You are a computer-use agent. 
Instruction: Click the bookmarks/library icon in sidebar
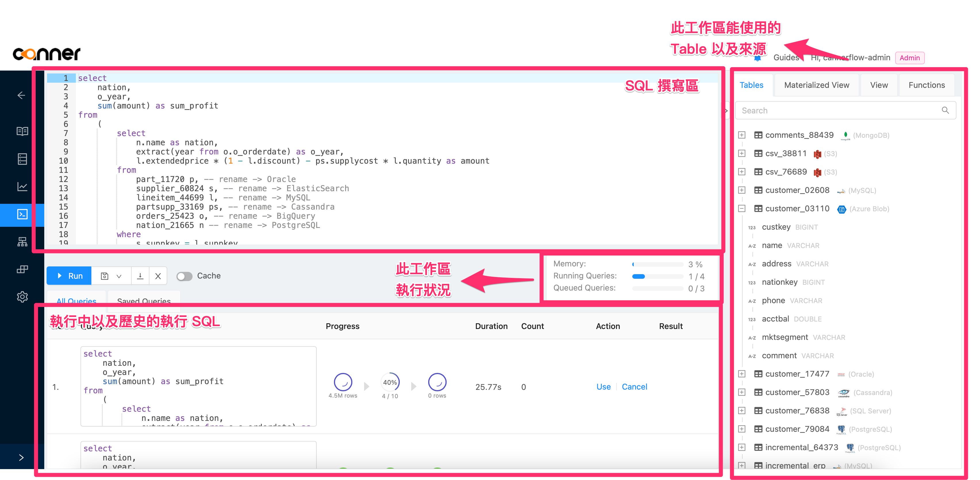coord(22,132)
